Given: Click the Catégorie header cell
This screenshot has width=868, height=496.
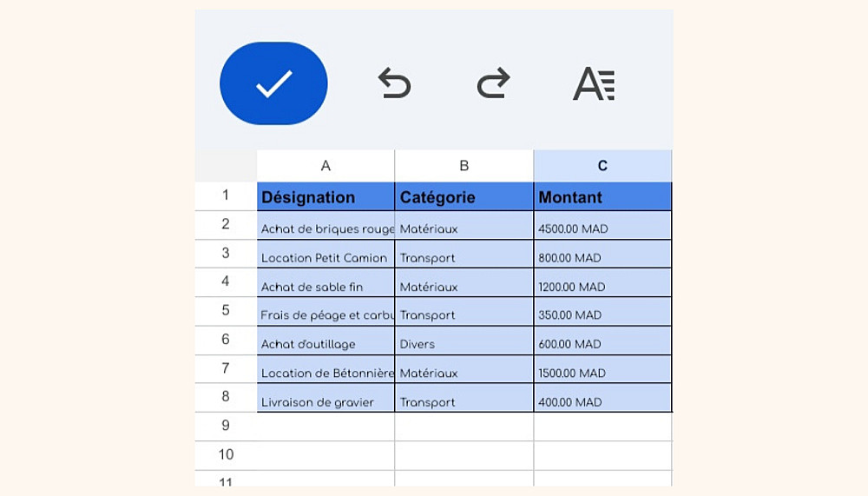Looking at the screenshot, I should [x=464, y=197].
